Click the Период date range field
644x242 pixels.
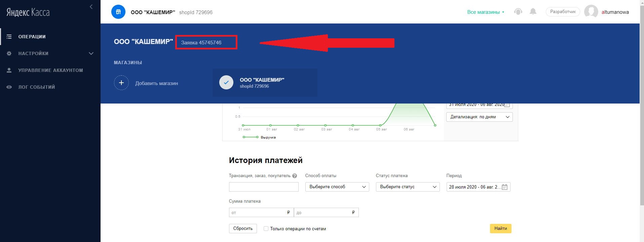[478, 187]
